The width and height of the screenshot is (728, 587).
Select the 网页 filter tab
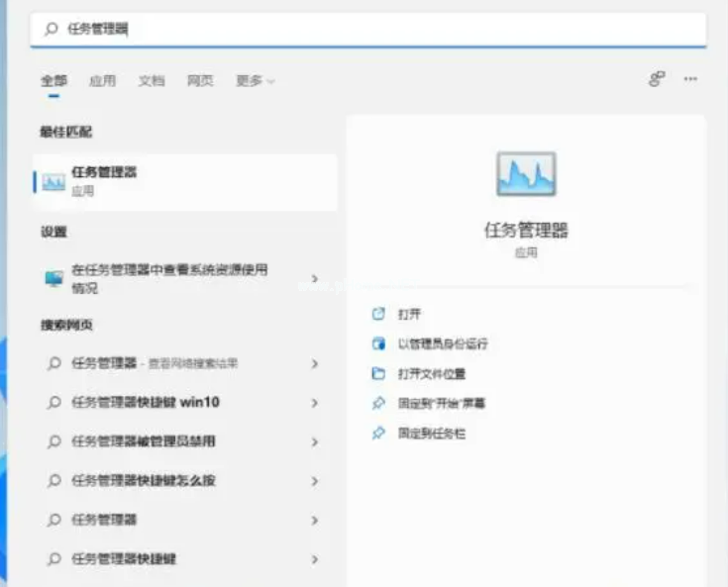coord(200,81)
